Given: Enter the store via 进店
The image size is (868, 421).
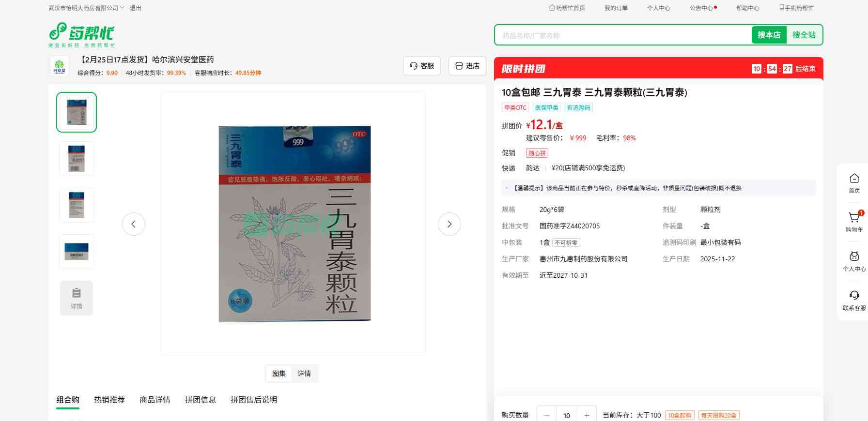Looking at the screenshot, I should (467, 66).
